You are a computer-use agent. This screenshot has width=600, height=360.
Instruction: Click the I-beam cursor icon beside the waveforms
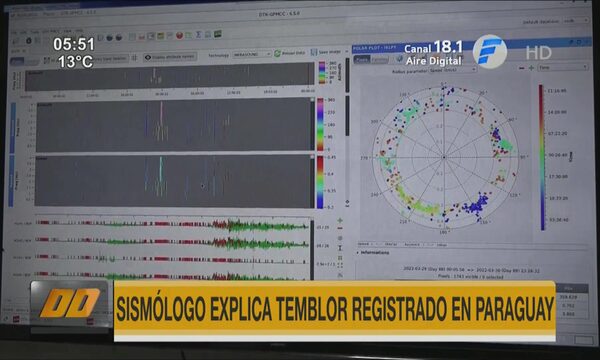tap(339, 248)
